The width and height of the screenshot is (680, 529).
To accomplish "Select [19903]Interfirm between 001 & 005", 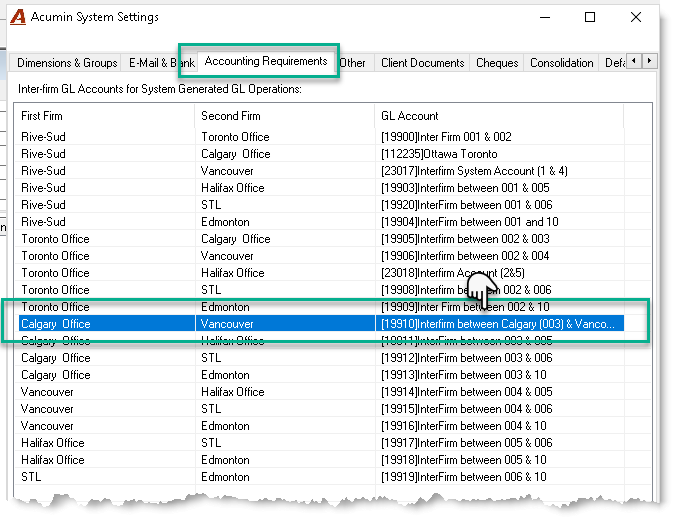I will (465, 188).
